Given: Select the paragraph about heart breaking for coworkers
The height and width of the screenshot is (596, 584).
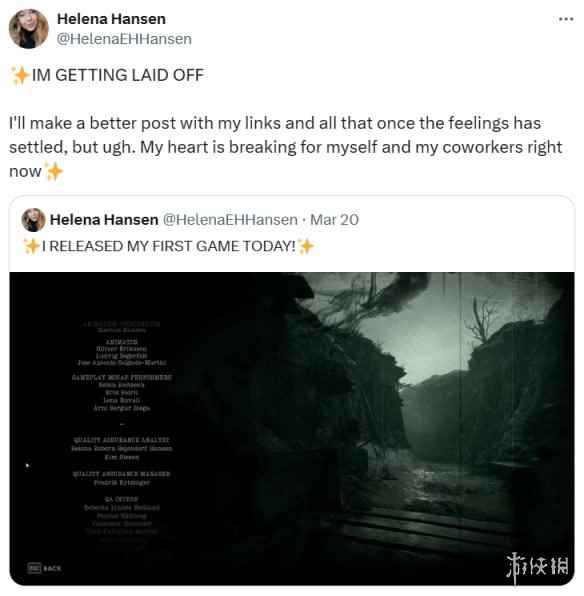Looking at the screenshot, I should (x=285, y=147).
